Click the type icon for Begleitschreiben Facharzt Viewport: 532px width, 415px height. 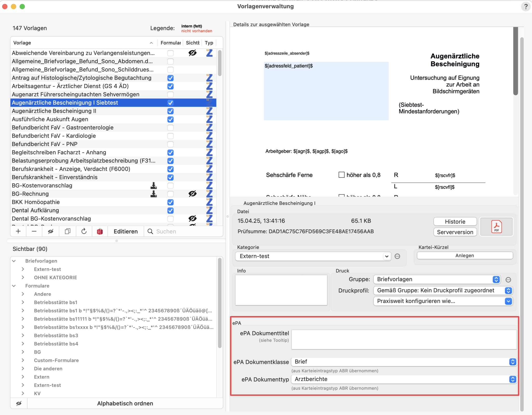pos(209,152)
